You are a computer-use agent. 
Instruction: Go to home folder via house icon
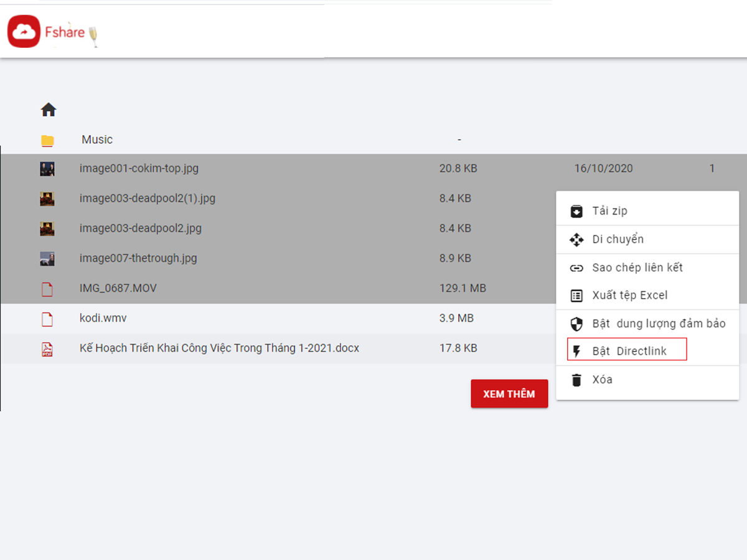point(49,110)
